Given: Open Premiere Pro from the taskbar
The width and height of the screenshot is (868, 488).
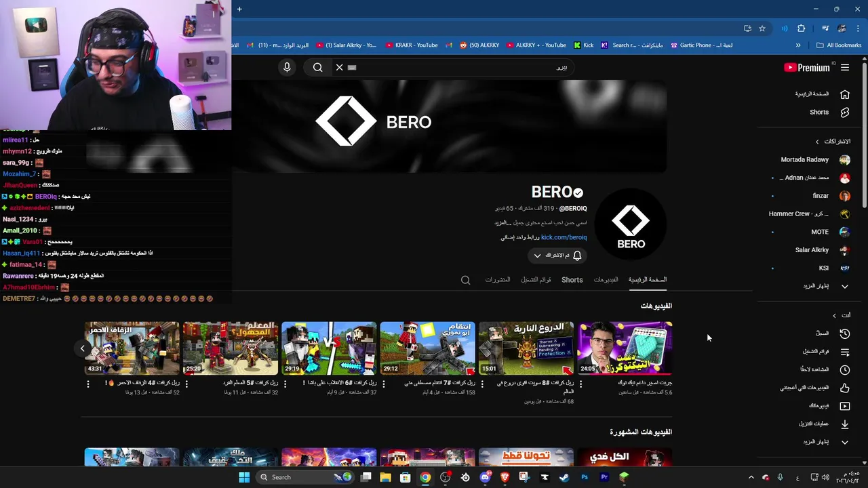Looking at the screenshot, I should click(x=604, y=477).
